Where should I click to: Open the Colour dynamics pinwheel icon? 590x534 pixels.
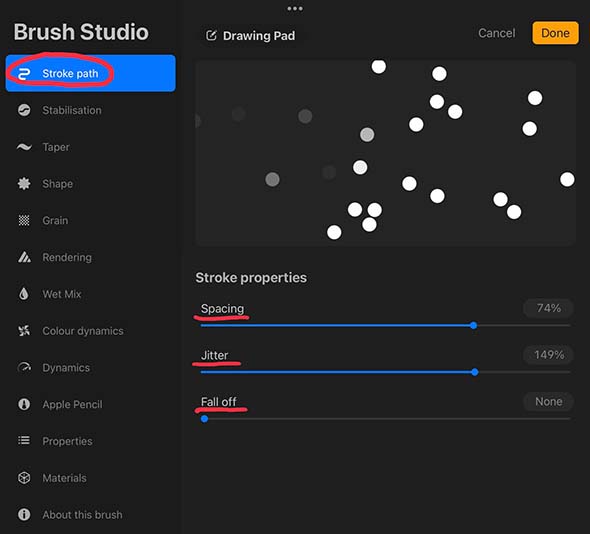point(24,331)
